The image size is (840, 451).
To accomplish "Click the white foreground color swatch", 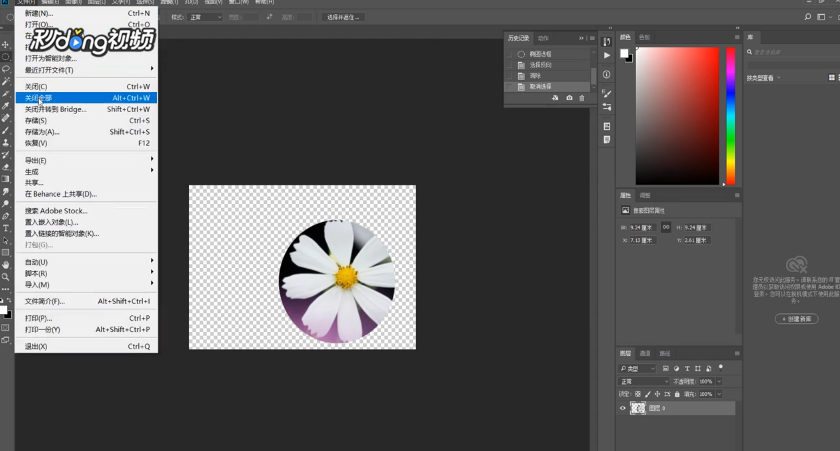I will pos(624,54).
